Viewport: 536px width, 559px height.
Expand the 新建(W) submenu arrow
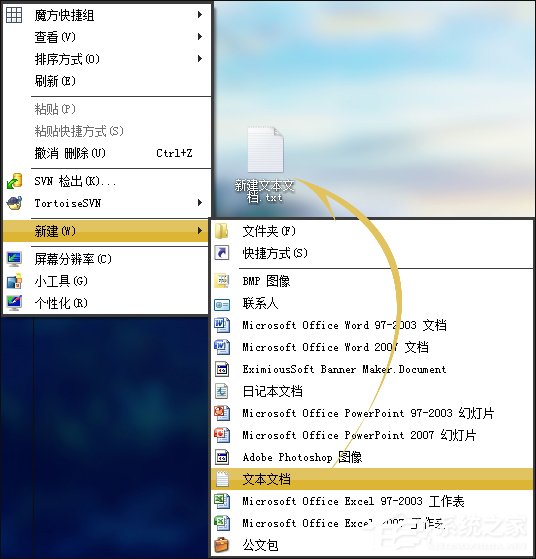[x=200, y=231]
